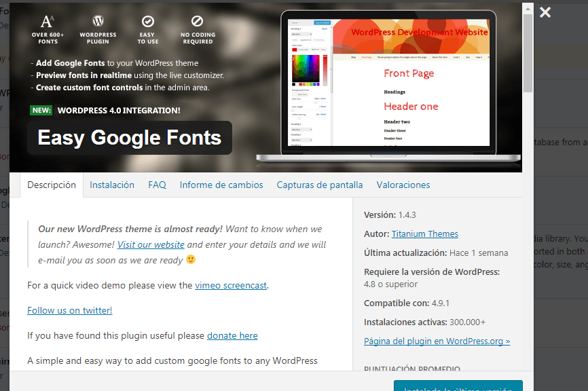Open Página del plugin en WordPress.org link
The height and width of the screenshot is (391, 588).
437,341
